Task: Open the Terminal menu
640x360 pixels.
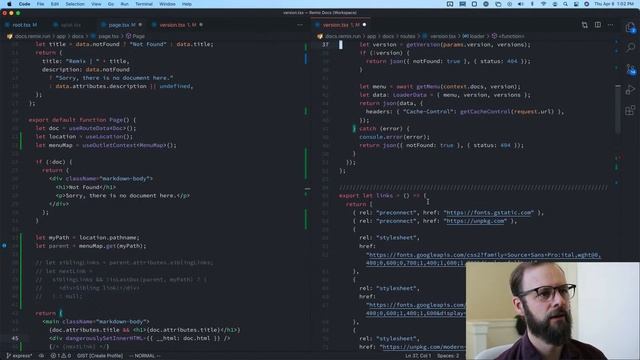Action: click(x=144, y=4)
